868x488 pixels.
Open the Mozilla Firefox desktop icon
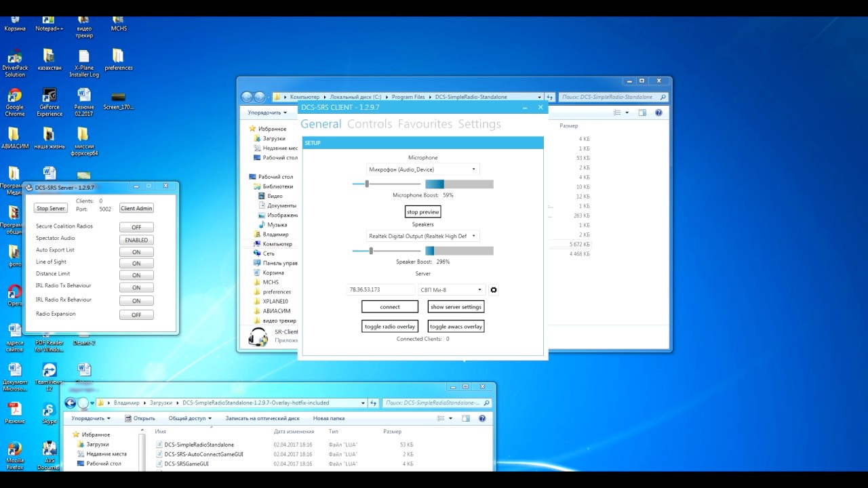(14, 455)
